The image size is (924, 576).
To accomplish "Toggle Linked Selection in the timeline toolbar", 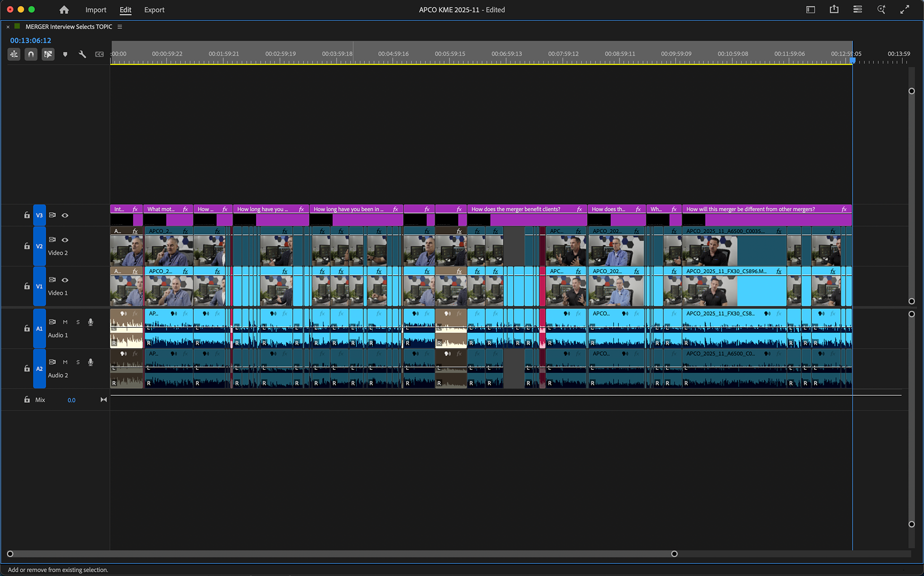I will (48, 54).
